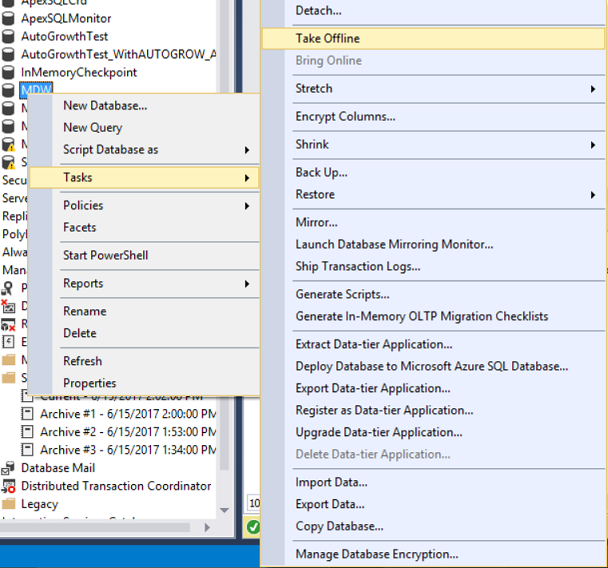Click the Legacy folder icon
The width and height of the screenshot is (608, 568).
9,504
